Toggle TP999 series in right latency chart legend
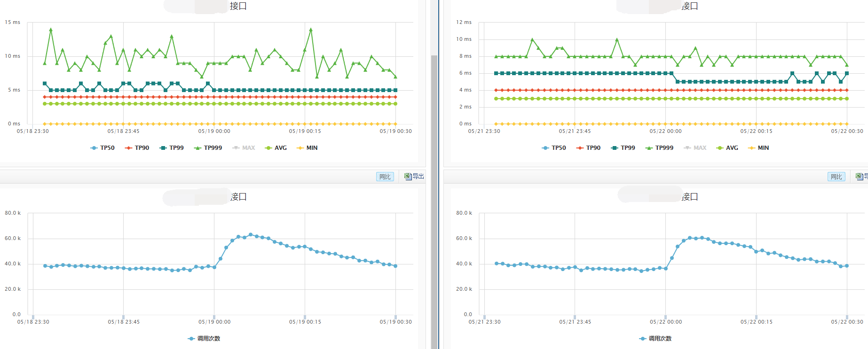 coord(659,148)
